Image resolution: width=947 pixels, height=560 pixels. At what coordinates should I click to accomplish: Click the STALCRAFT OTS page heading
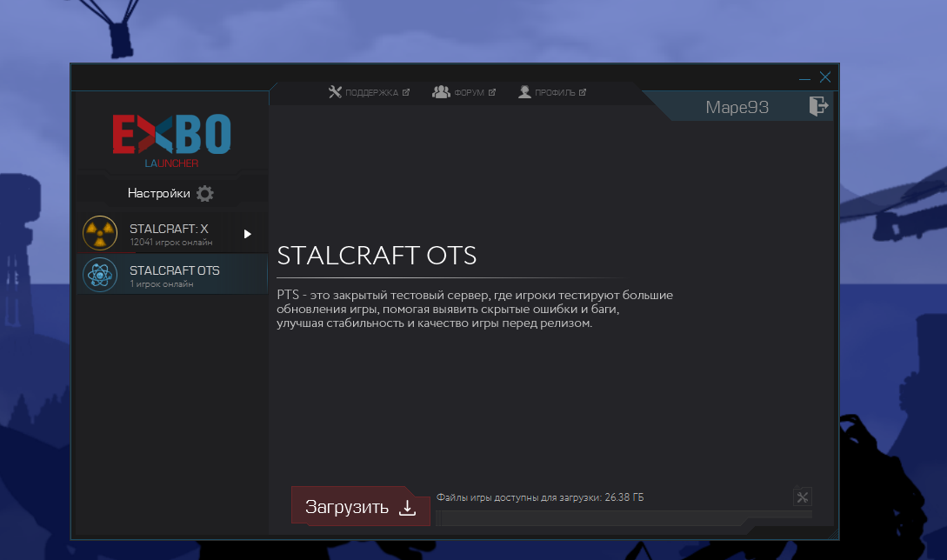click(377, 256)
